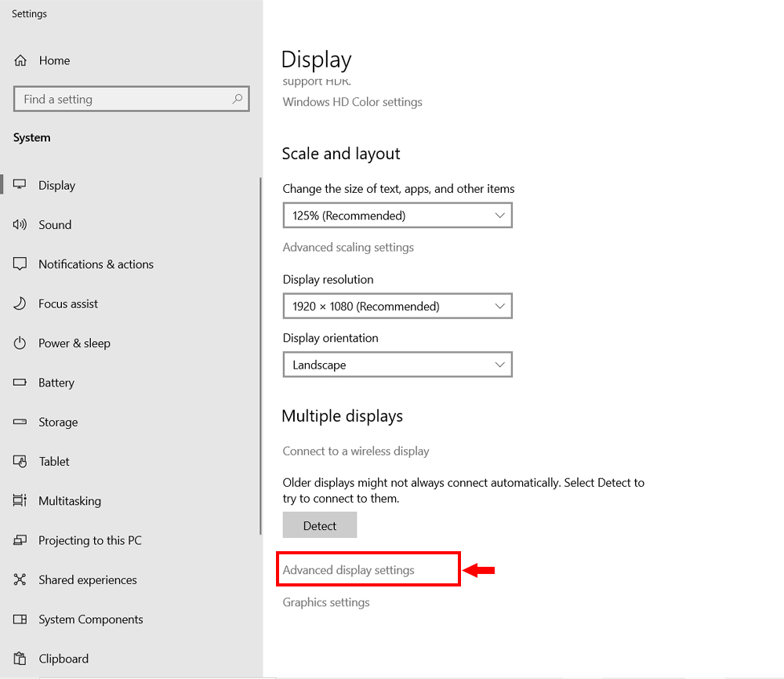Click the Shared experiences icon
This screenshot has height=679, width=784.
pos(20,580)
